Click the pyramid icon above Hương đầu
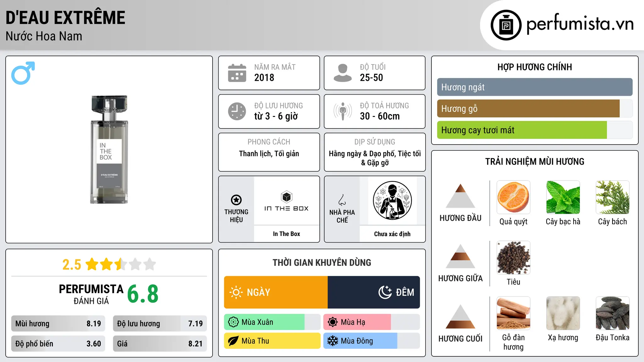644x362 pixels. click(460, 196)
